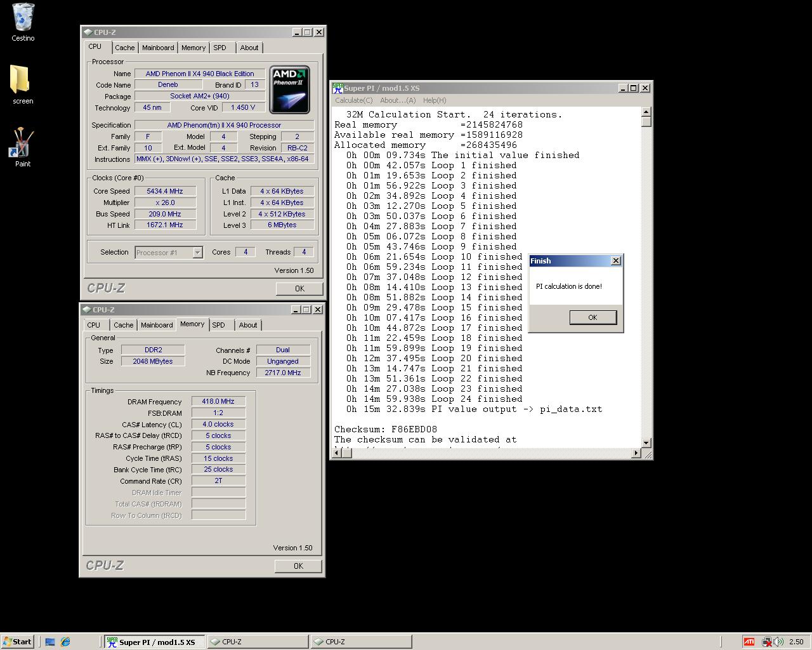Click the empty DRAM Idle Timer field
This screenshot has height=650, width=812.
point(218,493)
